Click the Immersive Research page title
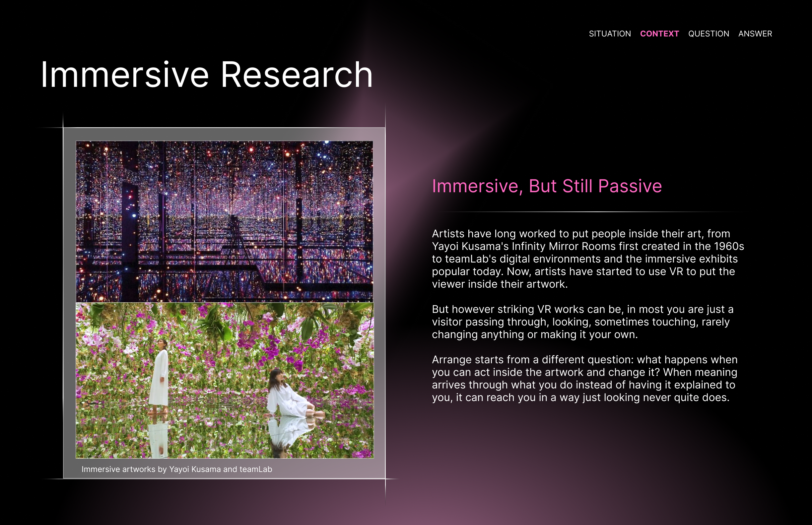 pyautogui.click(x=206, y=75)
